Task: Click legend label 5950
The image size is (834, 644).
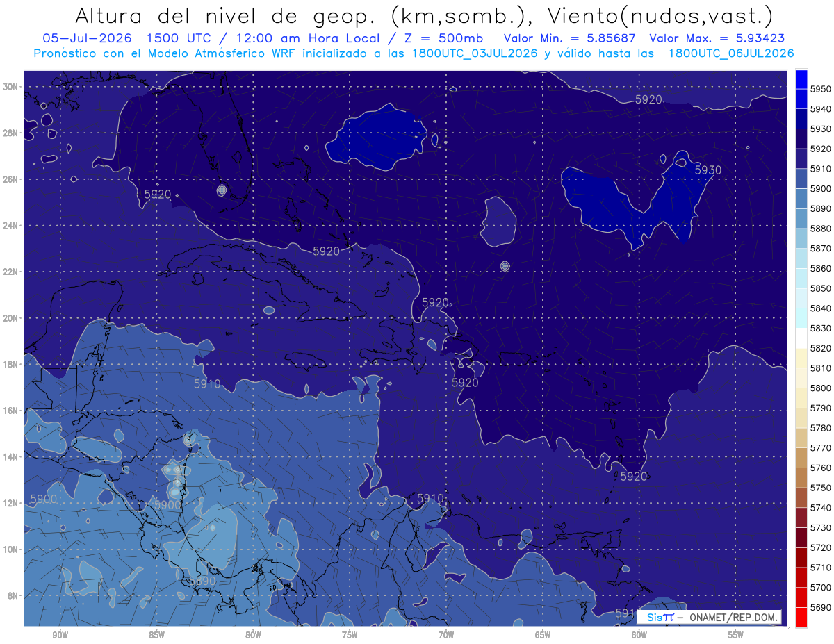Action: coord(821,89)
